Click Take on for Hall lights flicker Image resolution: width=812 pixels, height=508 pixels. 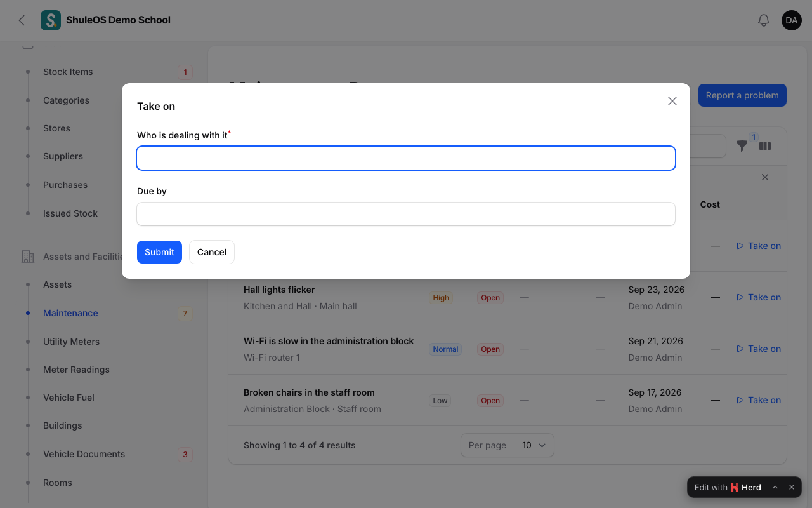click(759, 297)
